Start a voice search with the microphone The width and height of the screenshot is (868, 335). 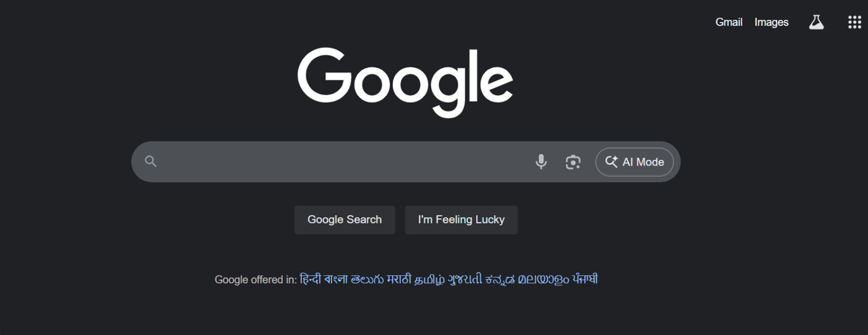click(541, 162)
